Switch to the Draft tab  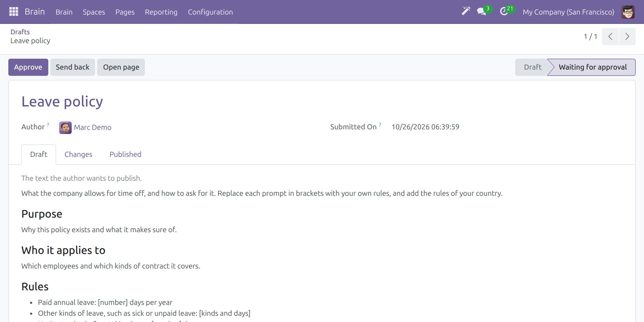click(x=39, y=154)
